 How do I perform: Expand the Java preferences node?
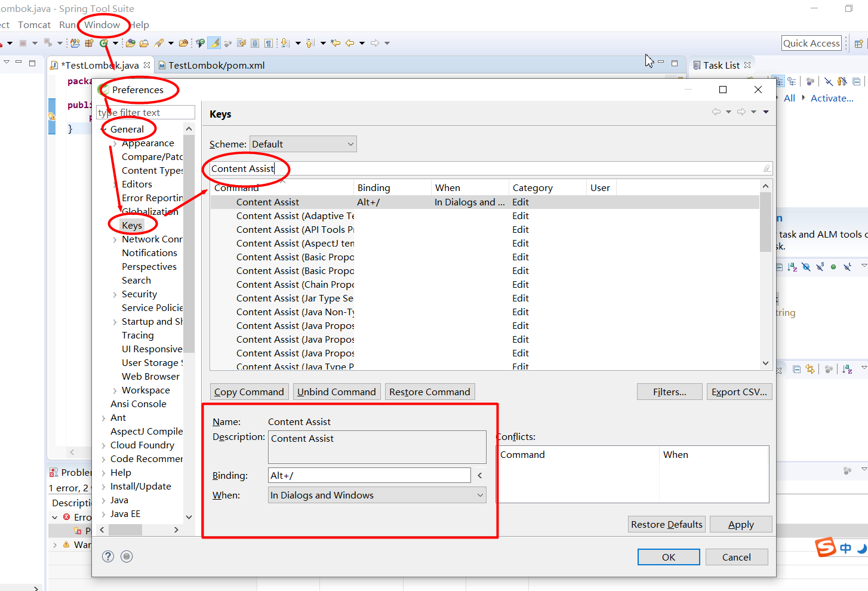click(104, 500)
